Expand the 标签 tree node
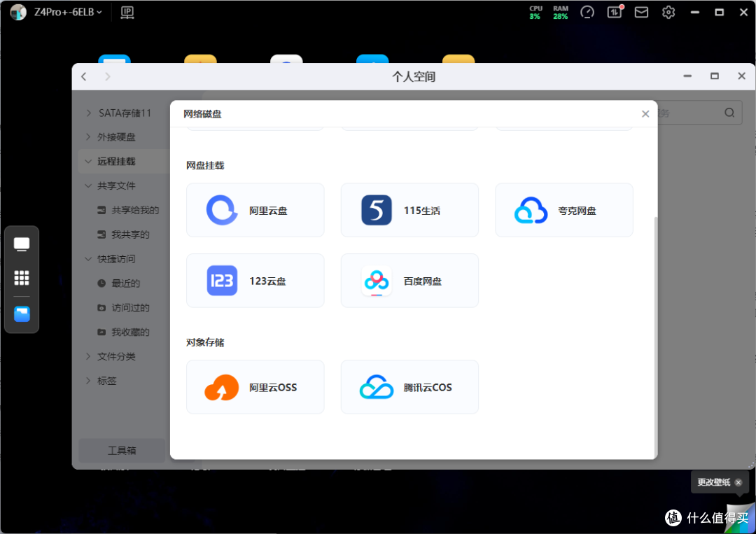This screenshot has height=534, width=756. [88, 381]
